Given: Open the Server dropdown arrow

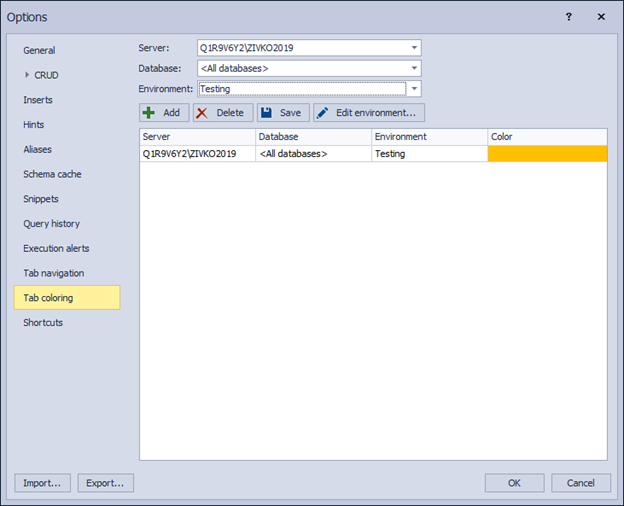Looking at the screenshot, I should coord(414,48).
